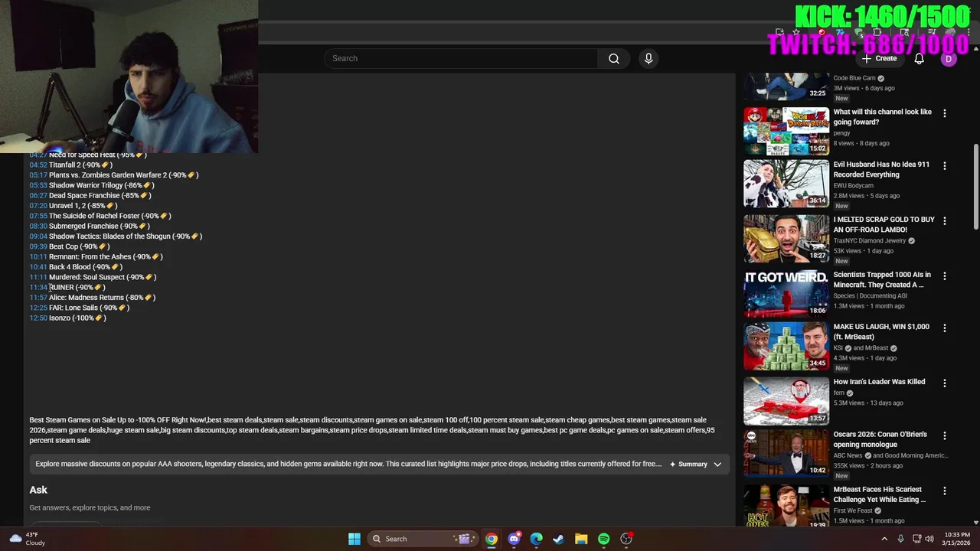Open Windows Start menu

354,539
